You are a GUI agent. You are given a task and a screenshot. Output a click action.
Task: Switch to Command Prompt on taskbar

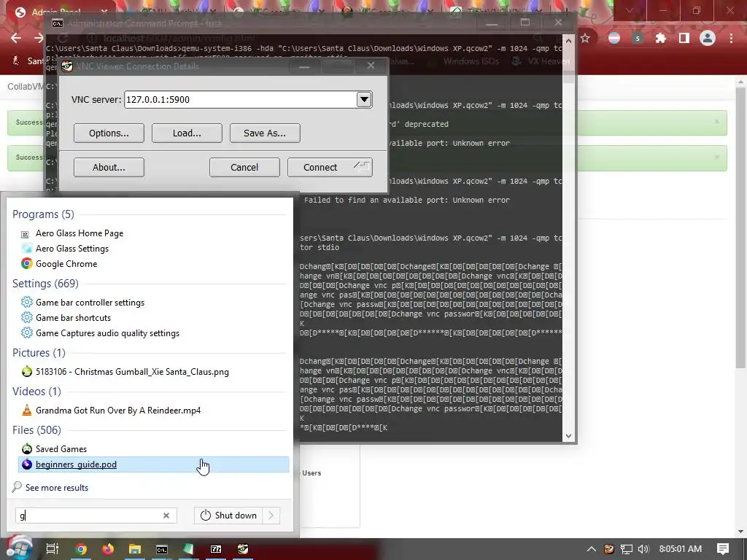tap(162, 549)
